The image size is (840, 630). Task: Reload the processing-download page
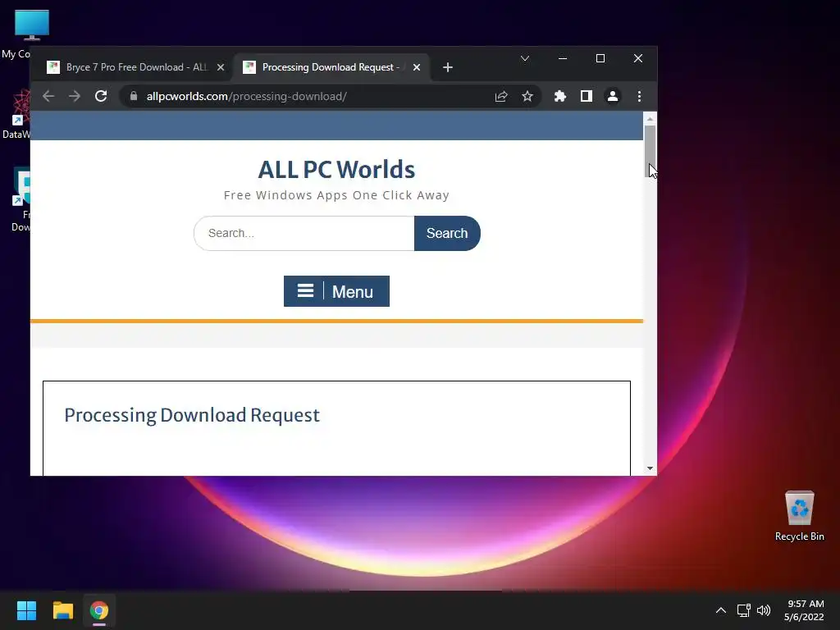point(101,96)
